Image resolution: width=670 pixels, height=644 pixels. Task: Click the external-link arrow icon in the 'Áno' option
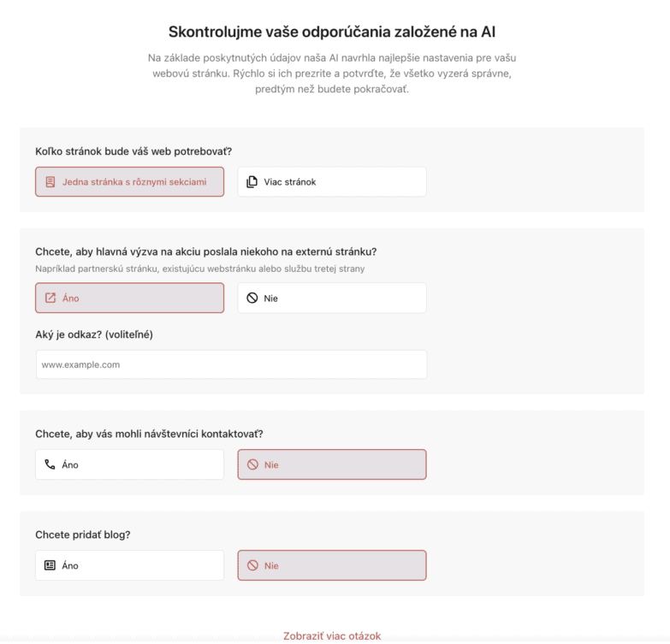[50, 298]
